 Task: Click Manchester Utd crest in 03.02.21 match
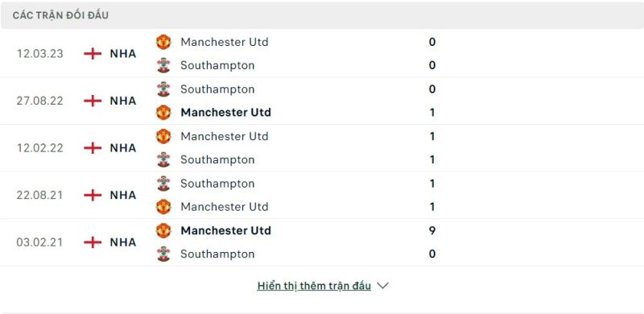point(163,230)
